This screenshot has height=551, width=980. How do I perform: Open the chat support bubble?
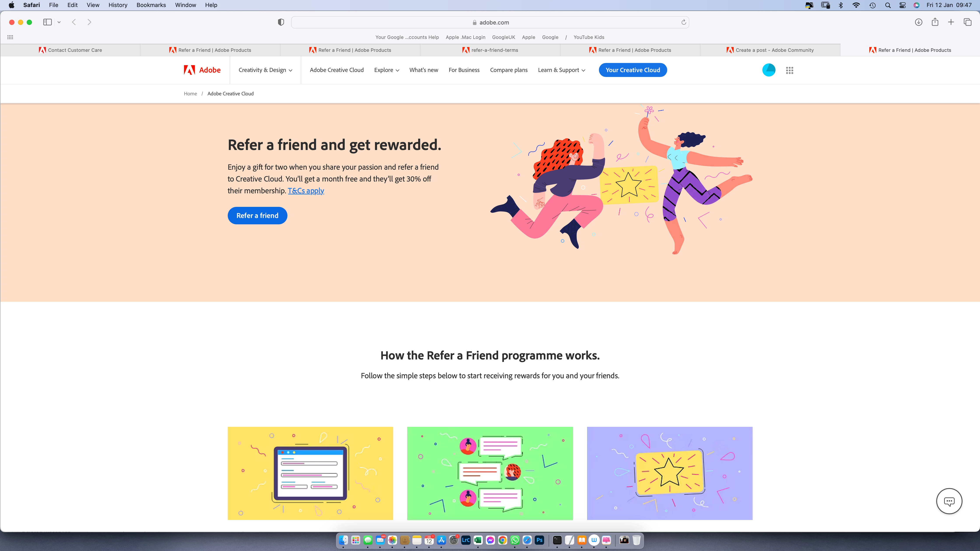949,501
